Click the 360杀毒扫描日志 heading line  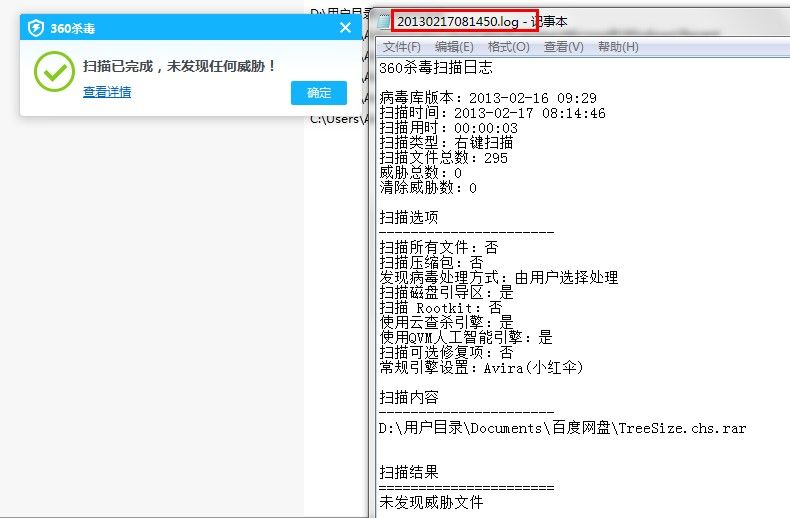point(436,68)
